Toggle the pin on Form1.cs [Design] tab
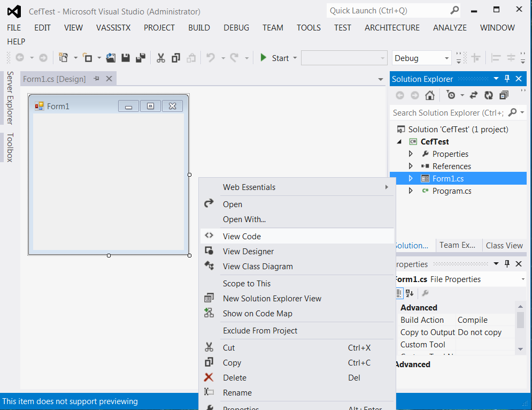Screen dimensions: 532x410 96,78
